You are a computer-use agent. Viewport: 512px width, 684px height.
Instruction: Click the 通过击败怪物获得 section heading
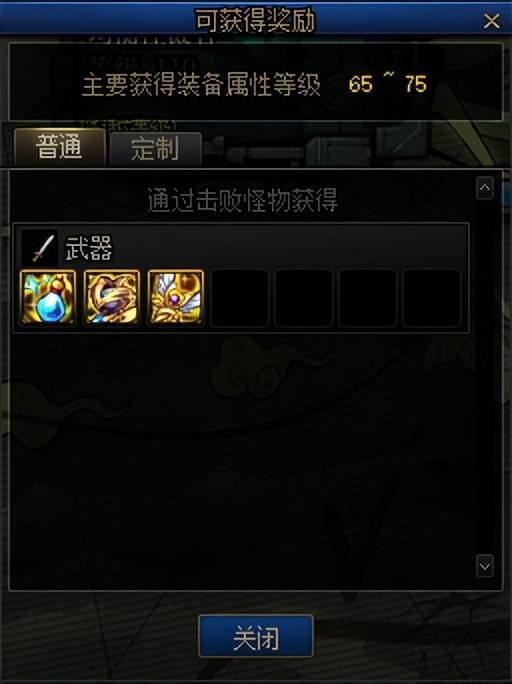242,200
